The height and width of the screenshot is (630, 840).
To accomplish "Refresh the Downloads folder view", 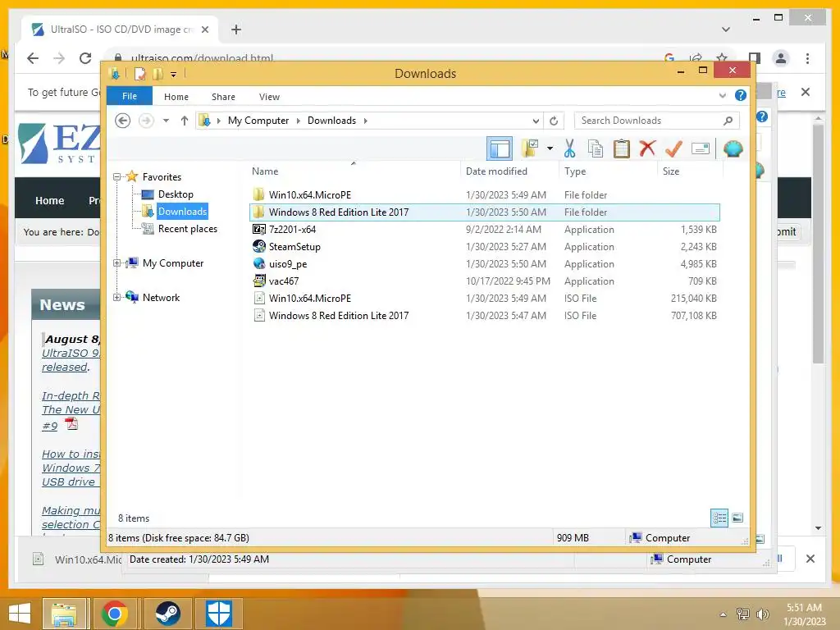I will pos(554,121).
